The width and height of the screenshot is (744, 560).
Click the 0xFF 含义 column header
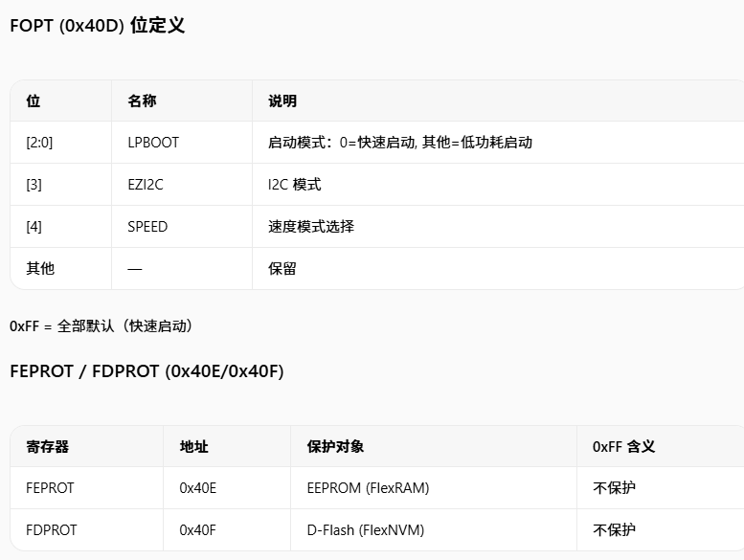[x=624, y=447]
